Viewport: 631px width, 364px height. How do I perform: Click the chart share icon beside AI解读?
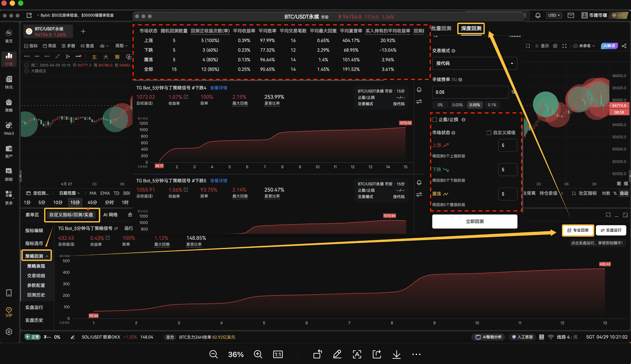pos(624,46)
